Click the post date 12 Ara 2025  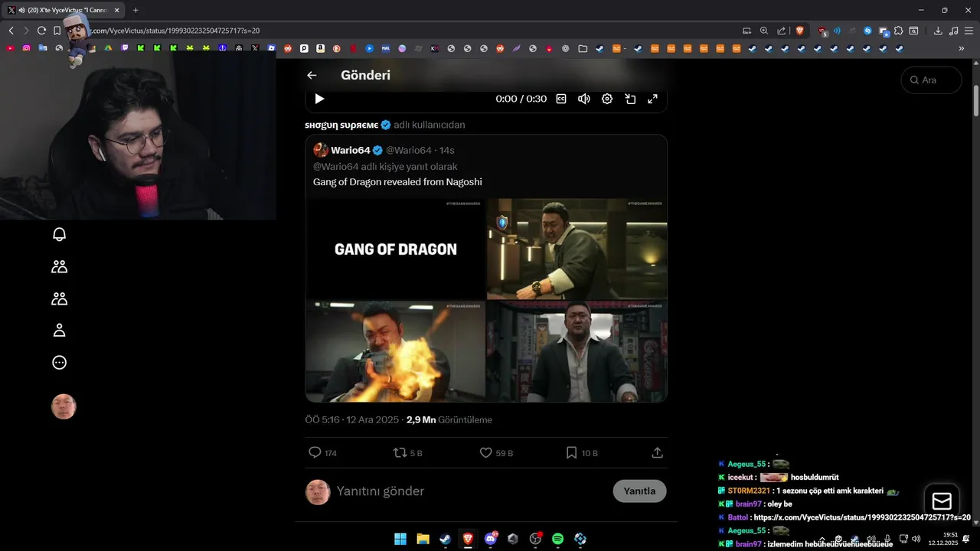pyautogui.click(x=372, y=419)
